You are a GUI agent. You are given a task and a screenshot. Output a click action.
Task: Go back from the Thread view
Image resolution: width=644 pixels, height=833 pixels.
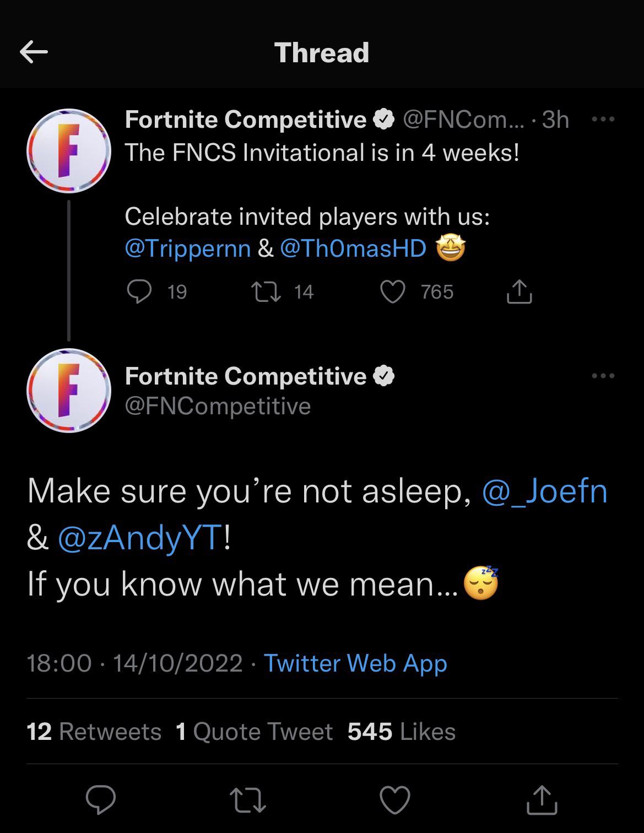(35, 53)
